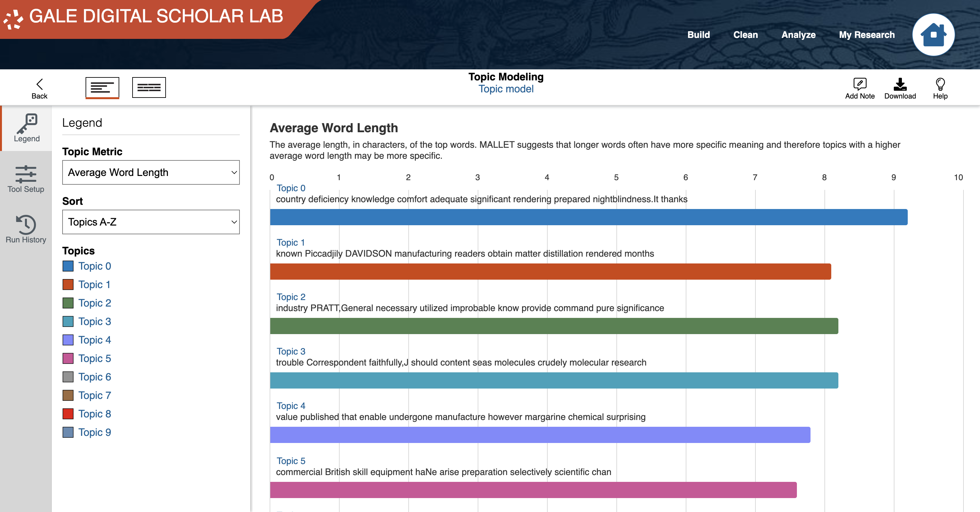Screen dimensions: 980x512
Task: Open the Analyze menu
Action: click(798, 35)
